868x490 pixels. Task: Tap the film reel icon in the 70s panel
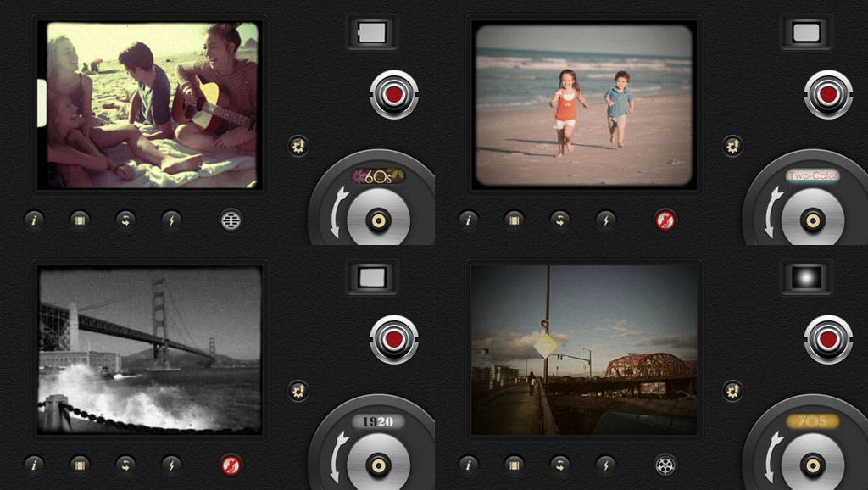[665, 465]
